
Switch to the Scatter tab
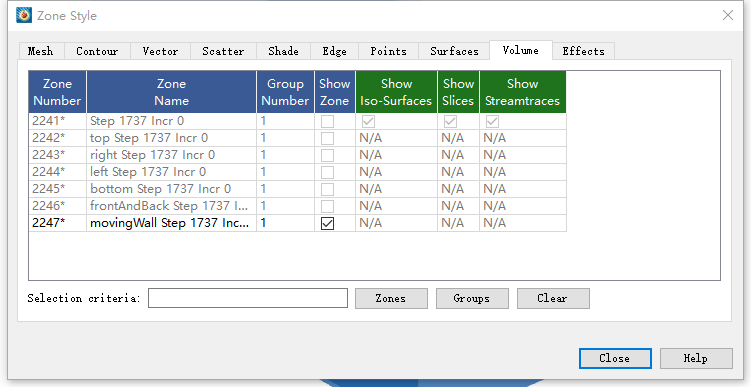tap(223, 51)
